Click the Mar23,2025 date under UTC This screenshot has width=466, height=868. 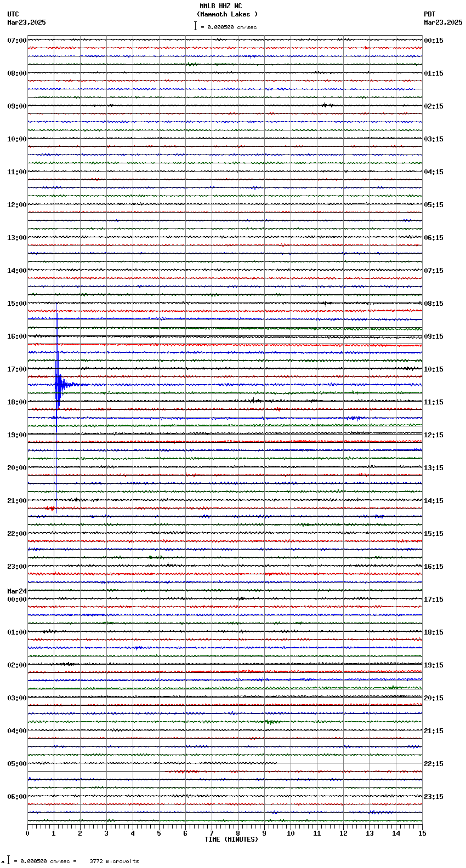pos(26,22)
